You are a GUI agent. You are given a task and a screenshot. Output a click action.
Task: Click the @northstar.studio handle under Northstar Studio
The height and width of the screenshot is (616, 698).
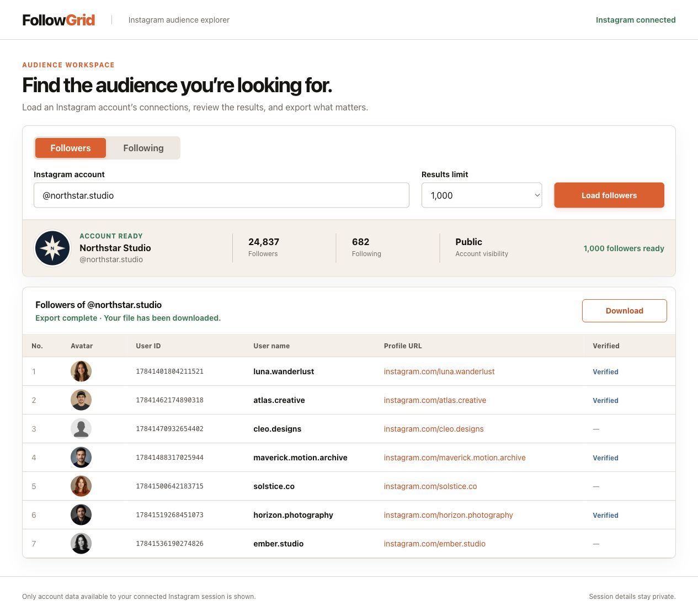[111, 259]
